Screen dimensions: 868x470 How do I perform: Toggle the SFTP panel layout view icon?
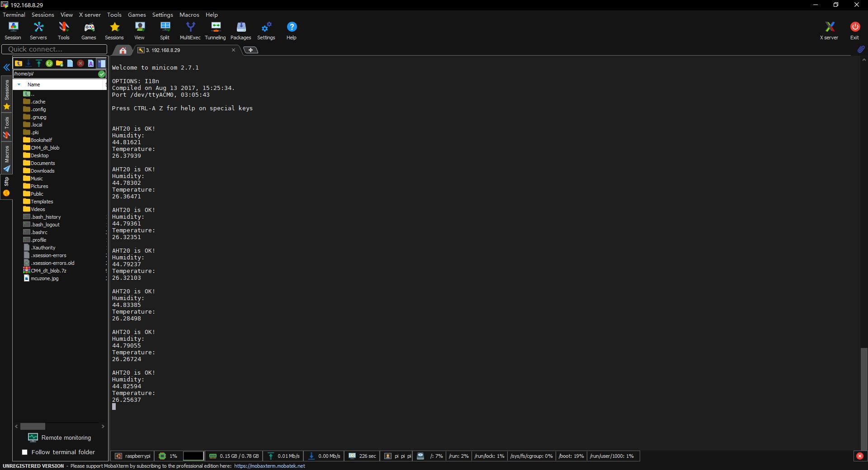point(101,63)
